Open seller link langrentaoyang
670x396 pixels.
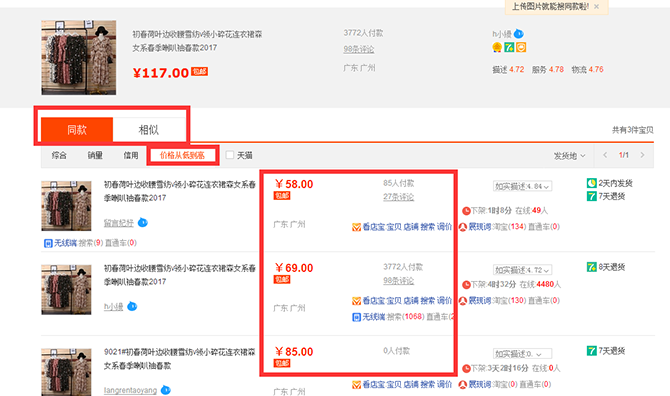coord(130,390)
